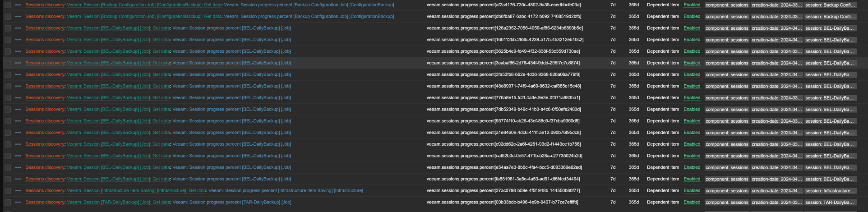This screenshot has height=212, width=868.
Task: Click Enabled link for key 48d89971
Action: (692, 86)
